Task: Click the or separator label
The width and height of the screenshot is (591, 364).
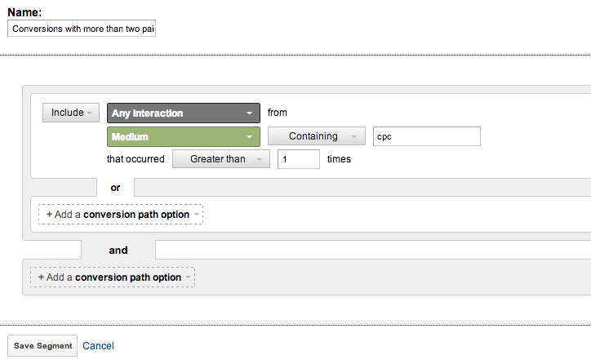Action: pos(115,188)
